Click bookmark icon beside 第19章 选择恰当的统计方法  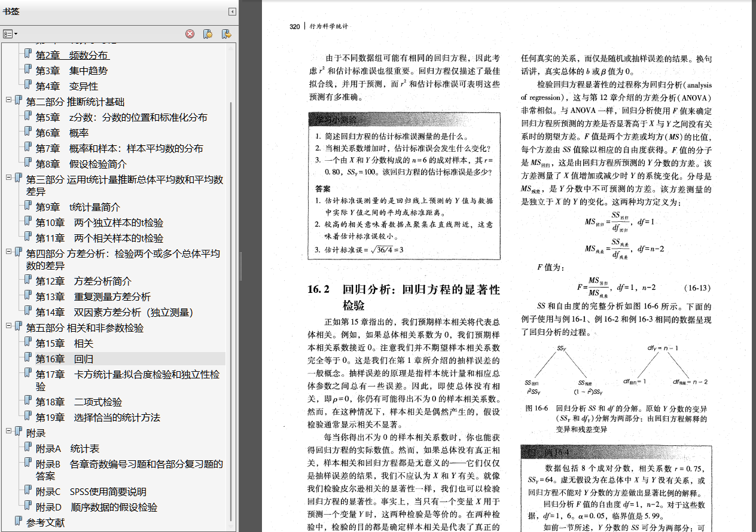click(x=28, y=417)
